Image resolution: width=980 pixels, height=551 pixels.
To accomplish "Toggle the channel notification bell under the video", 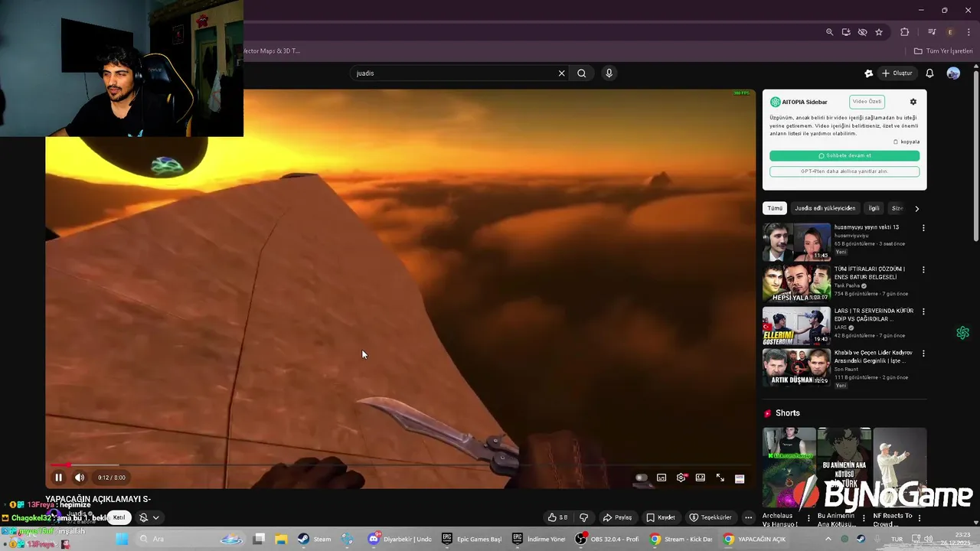I will tap(143, 517).
